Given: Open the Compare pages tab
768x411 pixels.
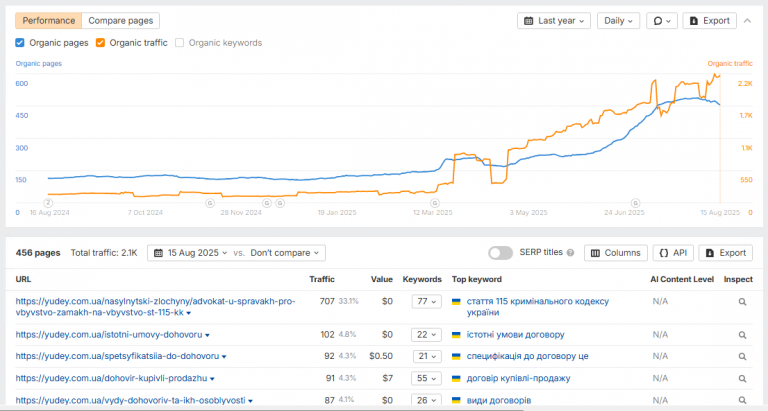Looking at the screenshot, I should click(120, 21).
